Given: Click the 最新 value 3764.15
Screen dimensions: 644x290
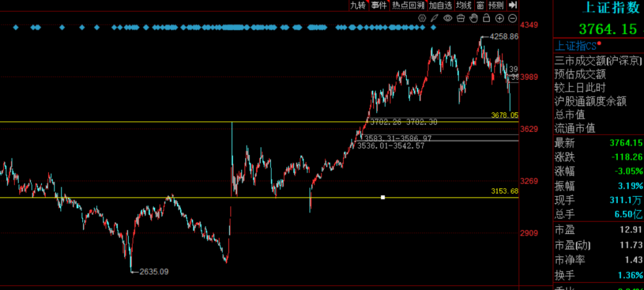Looking at the screenshot, I should (626, 143).
